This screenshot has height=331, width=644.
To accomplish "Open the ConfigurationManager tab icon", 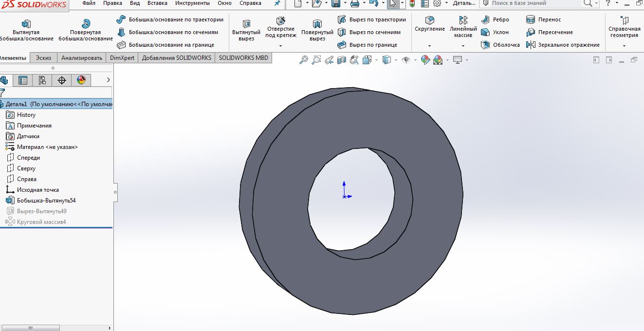I will pyautogui.click(x=42, y=80).
